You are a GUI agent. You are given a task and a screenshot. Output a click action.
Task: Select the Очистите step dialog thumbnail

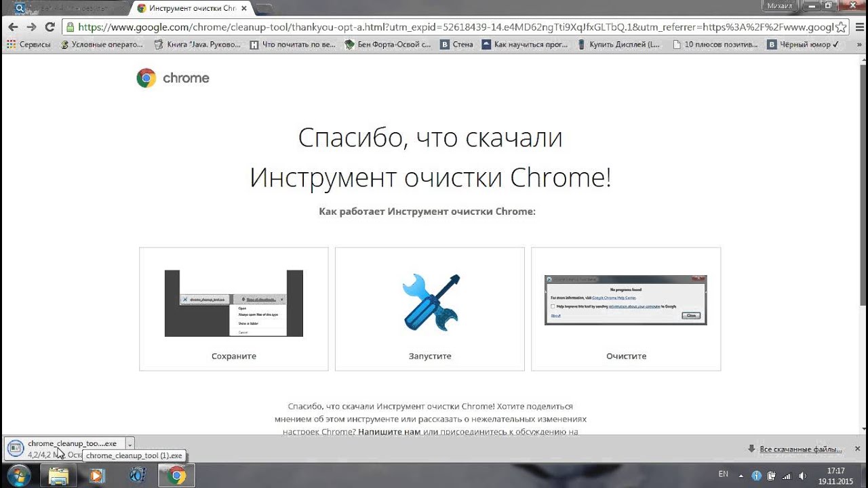click(625, 300)
